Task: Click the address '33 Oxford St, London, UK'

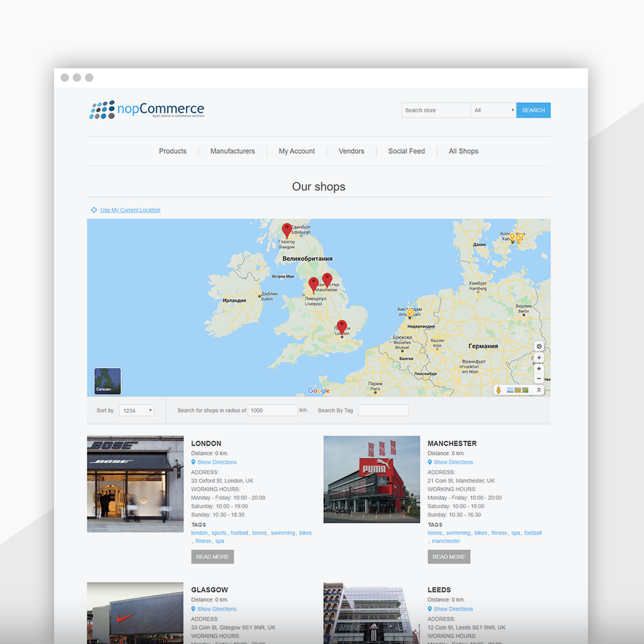Action: pyautogui.click(x=222, y=480)
